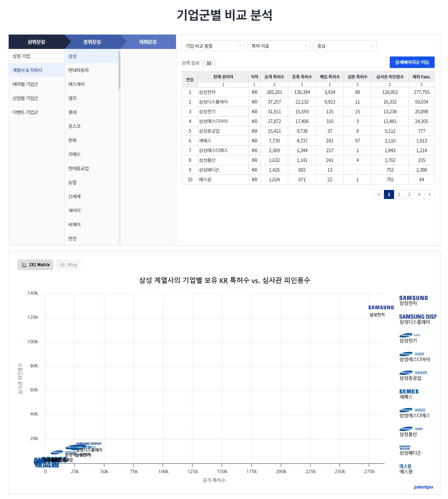Choose 한화 group
This screenshot has height=499, width=448.
[92, 140]
